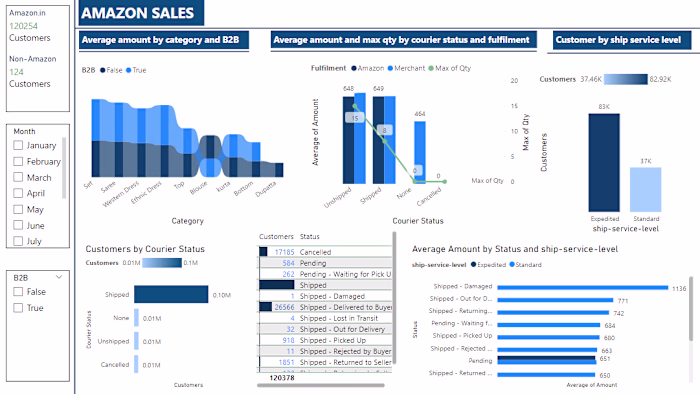This screenshot has width=700, height=394.
Task: Click the Pending - Waiting bar valued 684
Action: 549,325
